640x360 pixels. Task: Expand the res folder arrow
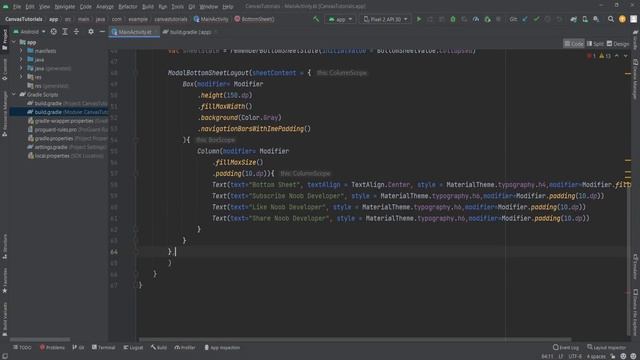tap(21, 77)
